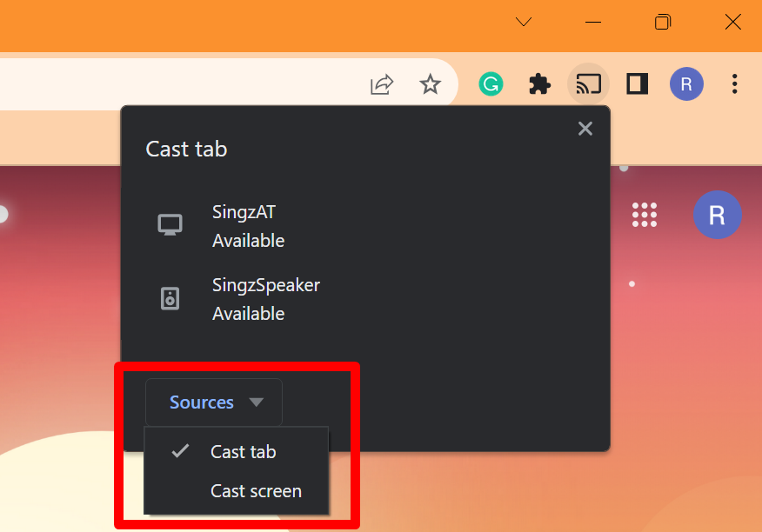The height and width of the screenshot is (532, 762).
Task: Click the share page icon in address bar
Action: 382,84
